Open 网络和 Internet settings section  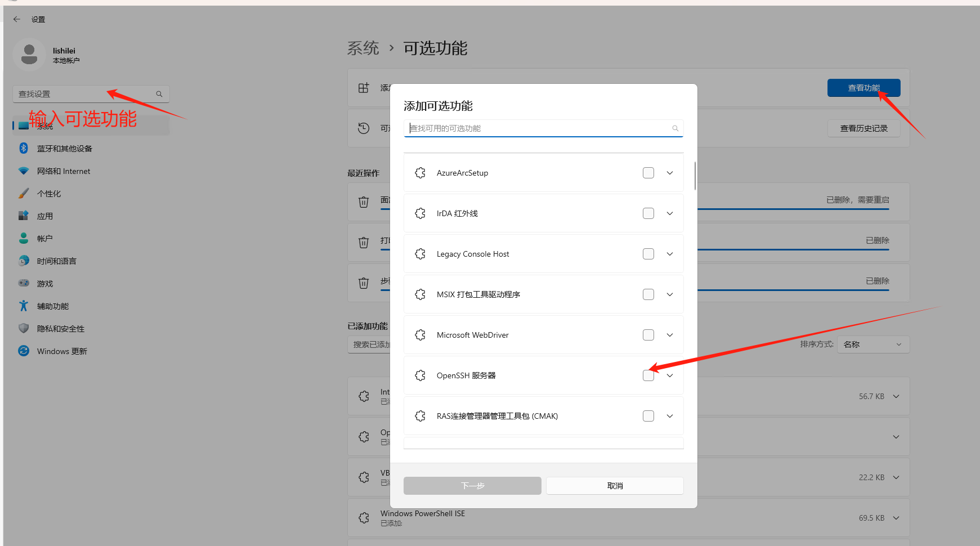coord(64,171)
